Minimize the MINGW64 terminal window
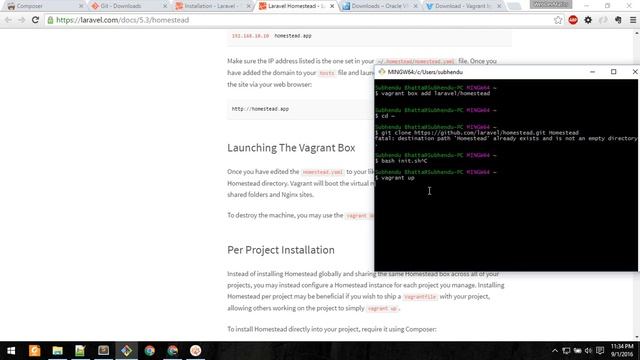The width and height of the screenshot is (640, 360). [x=592, y=72]
